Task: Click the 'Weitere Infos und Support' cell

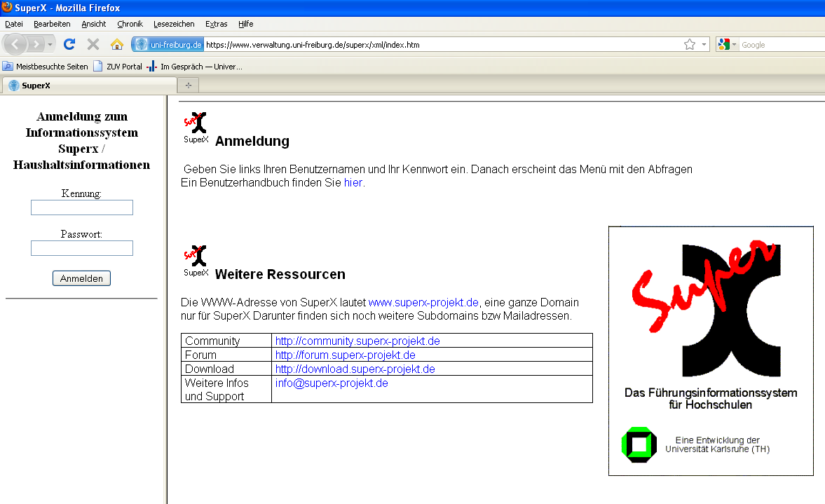Action: 226,389
